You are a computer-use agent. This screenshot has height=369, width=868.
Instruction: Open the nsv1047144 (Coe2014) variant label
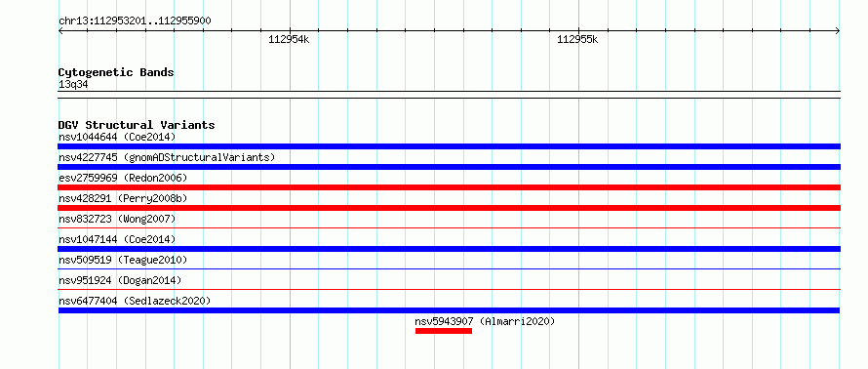coord(117,239)
